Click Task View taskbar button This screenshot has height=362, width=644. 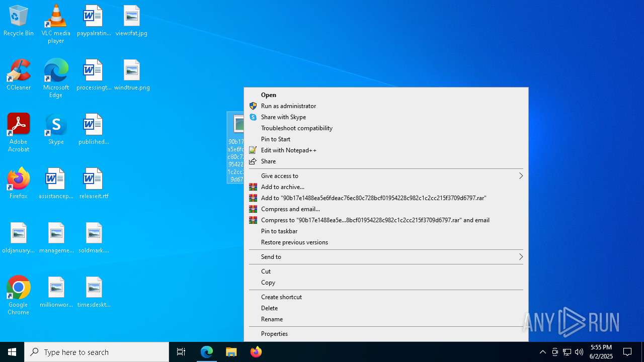point(181,352)
